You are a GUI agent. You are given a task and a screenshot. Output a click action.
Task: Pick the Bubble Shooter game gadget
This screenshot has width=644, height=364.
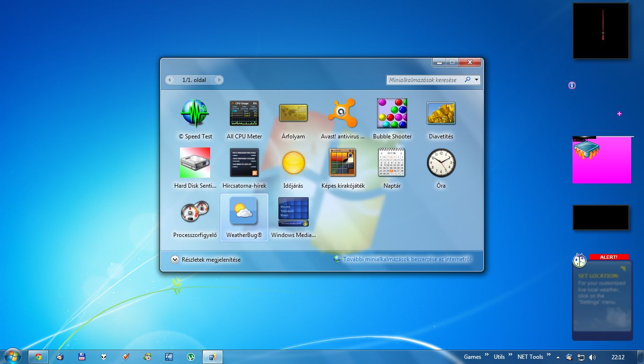[392, 113]
